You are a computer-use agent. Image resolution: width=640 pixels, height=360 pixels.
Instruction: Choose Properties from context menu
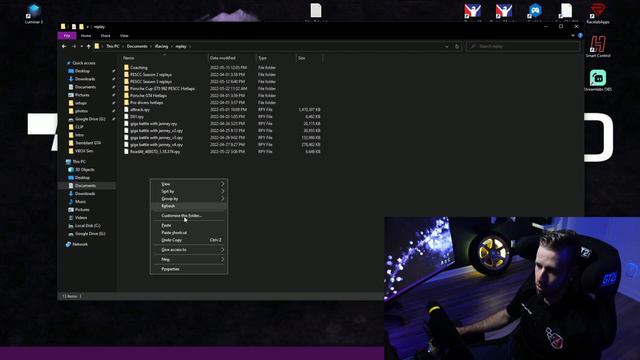pos(189,269)
